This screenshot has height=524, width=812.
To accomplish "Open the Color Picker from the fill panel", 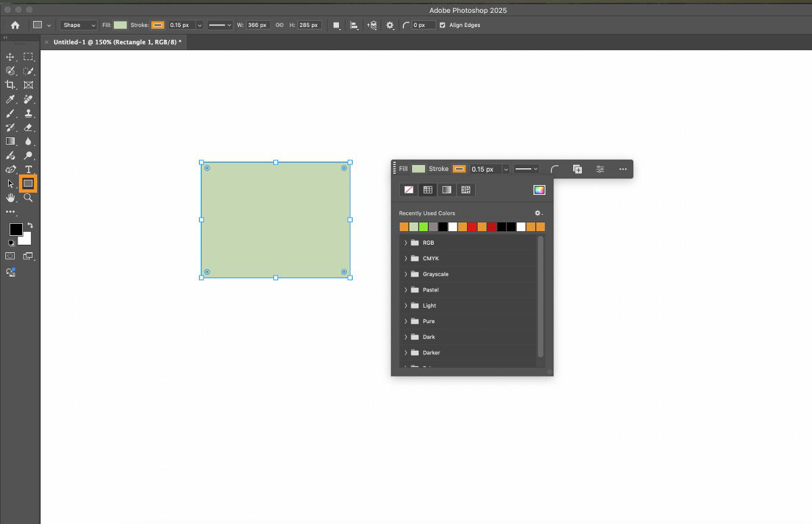I will tap(539, 189).
